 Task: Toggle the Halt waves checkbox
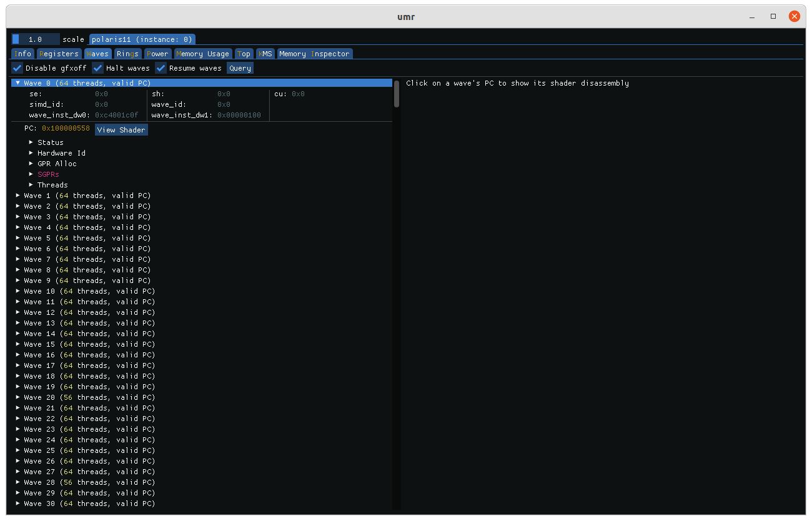tap(98, 68)
